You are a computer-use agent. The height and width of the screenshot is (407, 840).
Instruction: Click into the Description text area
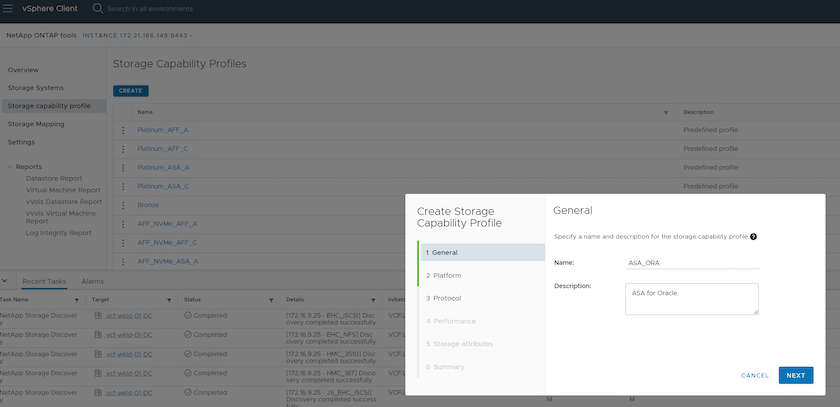pos(691,298)
